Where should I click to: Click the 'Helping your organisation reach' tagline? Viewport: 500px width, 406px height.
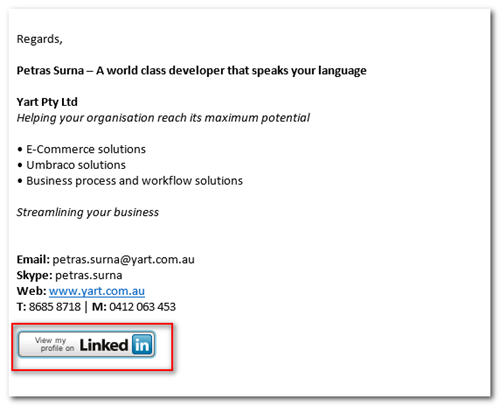tap(163, 118)
